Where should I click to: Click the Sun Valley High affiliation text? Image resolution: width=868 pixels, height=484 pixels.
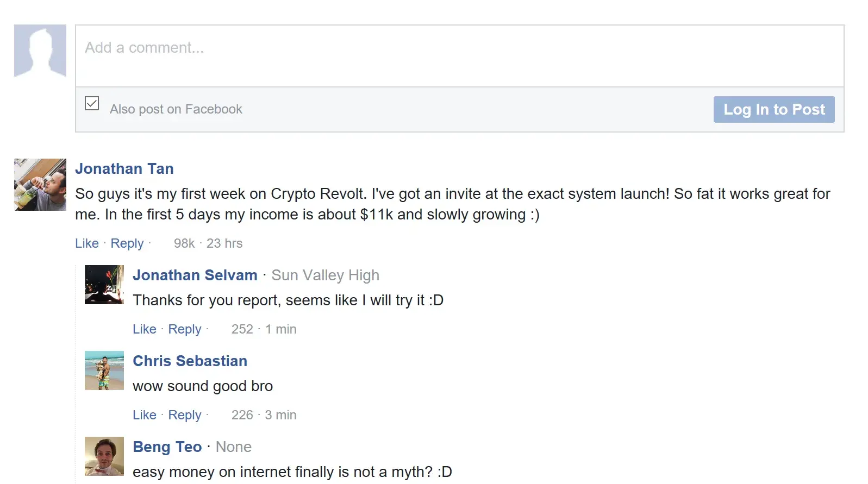coord(325,275)
